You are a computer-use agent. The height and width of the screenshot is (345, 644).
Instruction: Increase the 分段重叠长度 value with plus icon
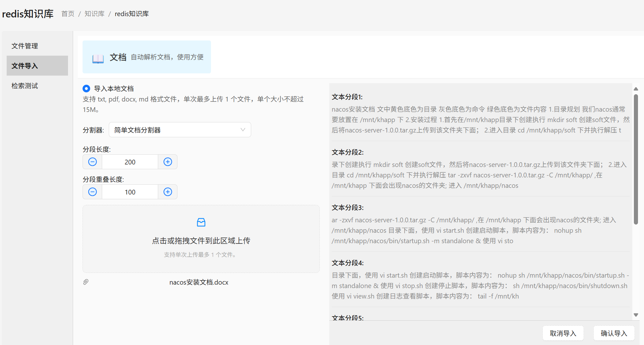(x=168, y=192)
